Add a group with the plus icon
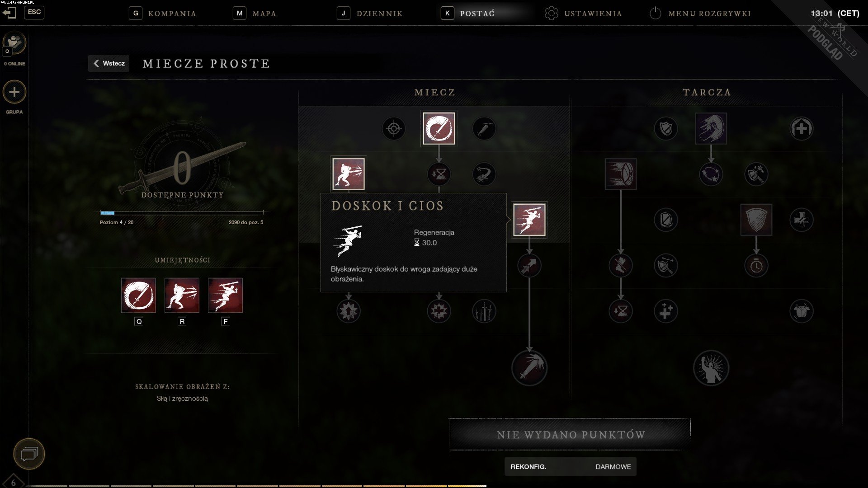This screenshot has height=488, width=868. point(14,92)
